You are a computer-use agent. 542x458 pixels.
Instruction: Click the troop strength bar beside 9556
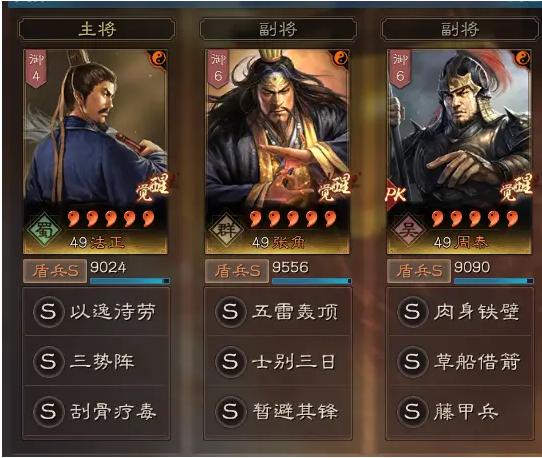311,281
